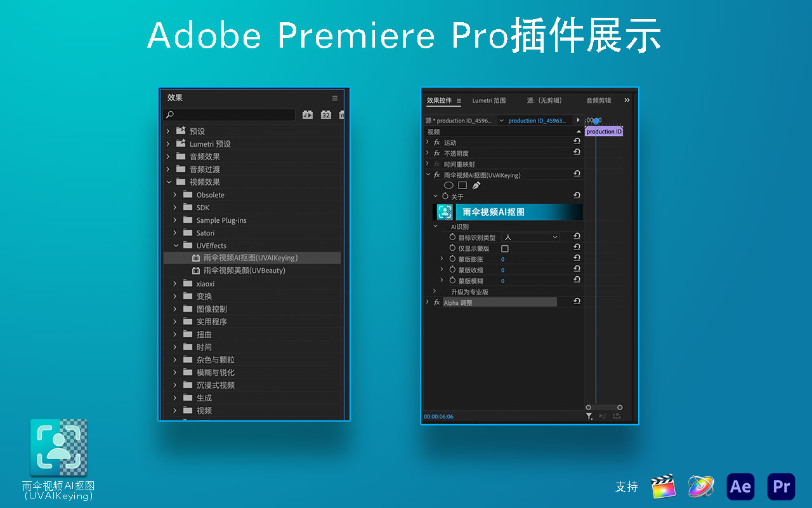
Task: Reset the 雨伞视频AI抠图(UVAIKeying) effect
Action: [x=577, y=174]
